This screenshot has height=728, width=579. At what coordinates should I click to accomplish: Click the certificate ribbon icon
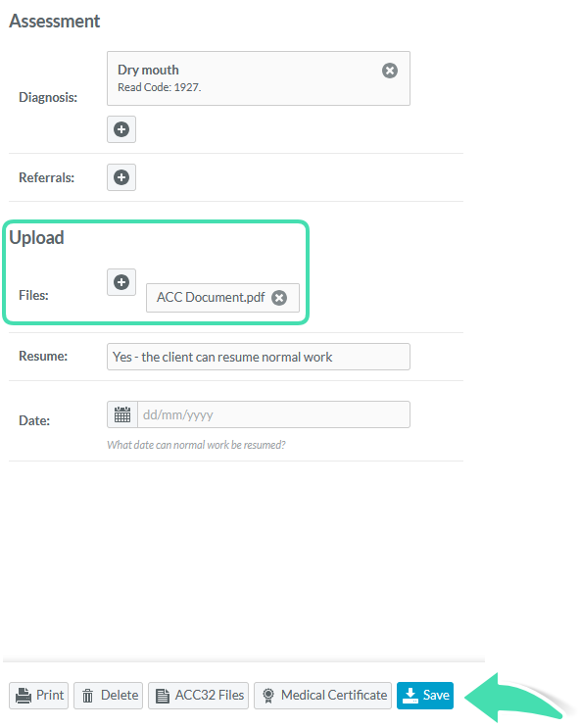268,696
